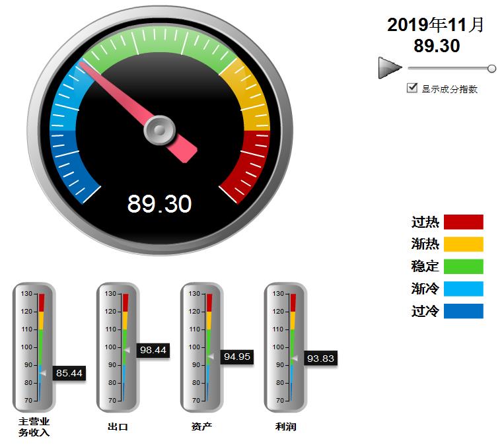Click the 出口 thermometer gauge
This screenshot has height=445, width=504.
click(x=118, y=347)
